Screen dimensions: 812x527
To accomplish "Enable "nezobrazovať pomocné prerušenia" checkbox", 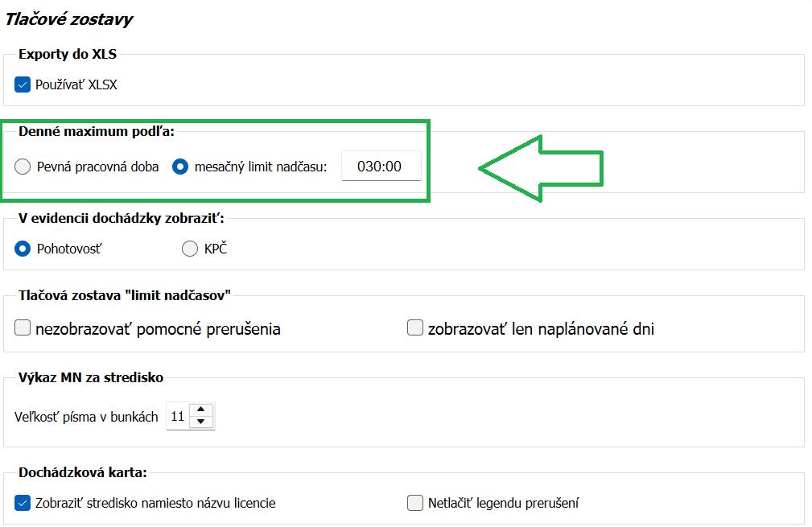I will click(23, 327).
